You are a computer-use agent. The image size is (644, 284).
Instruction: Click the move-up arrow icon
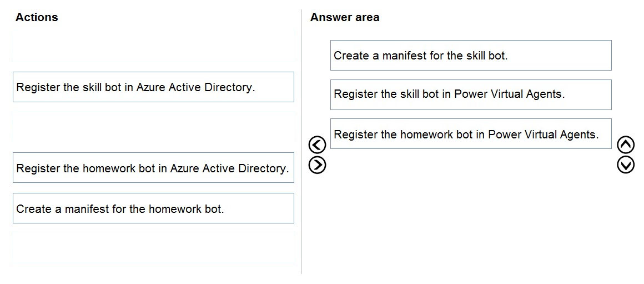coord(626,145)
